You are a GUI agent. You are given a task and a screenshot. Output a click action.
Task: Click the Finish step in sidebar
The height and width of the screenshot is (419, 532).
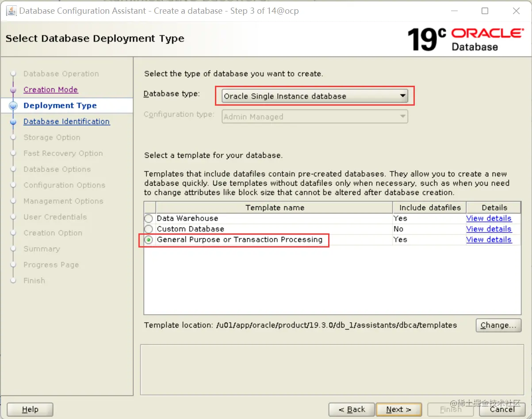coord(34,281)
